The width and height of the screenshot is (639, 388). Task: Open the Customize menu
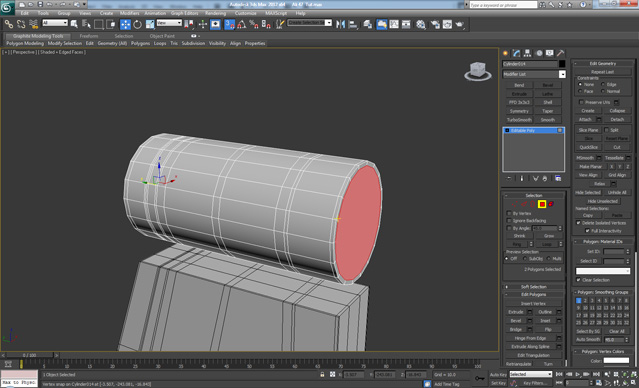coord(246,13)
